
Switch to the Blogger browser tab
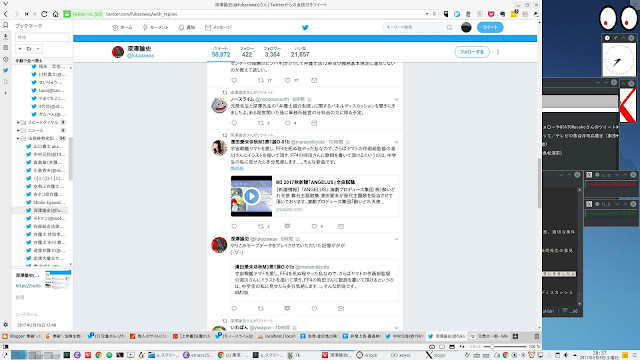coord(22,336)
